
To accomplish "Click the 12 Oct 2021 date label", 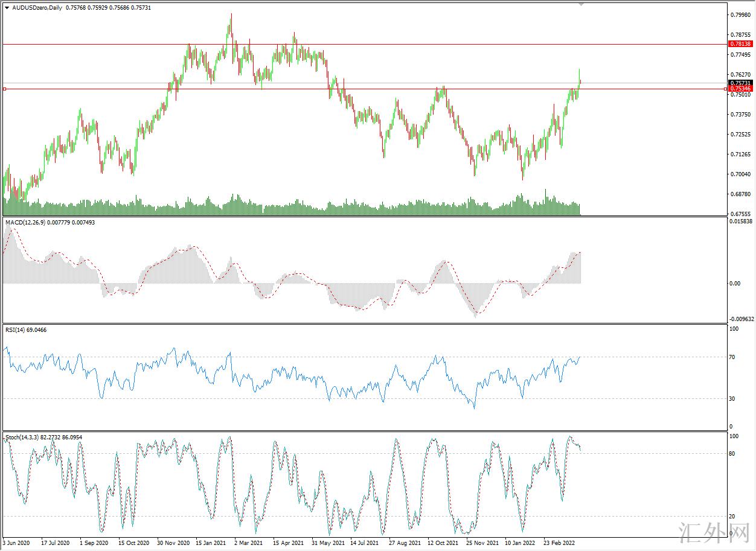I will (443, 543).
